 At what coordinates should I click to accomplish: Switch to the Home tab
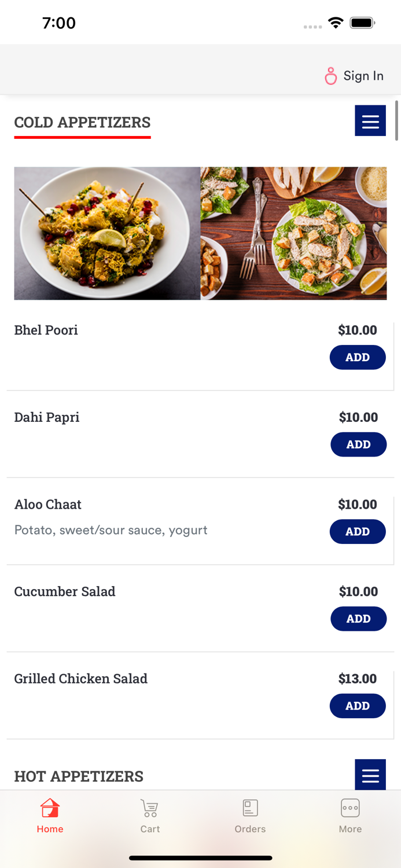point(50,816)
